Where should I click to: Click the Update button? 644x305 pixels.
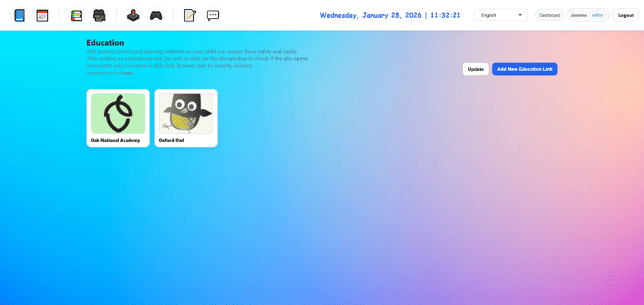tap(476, 69)
